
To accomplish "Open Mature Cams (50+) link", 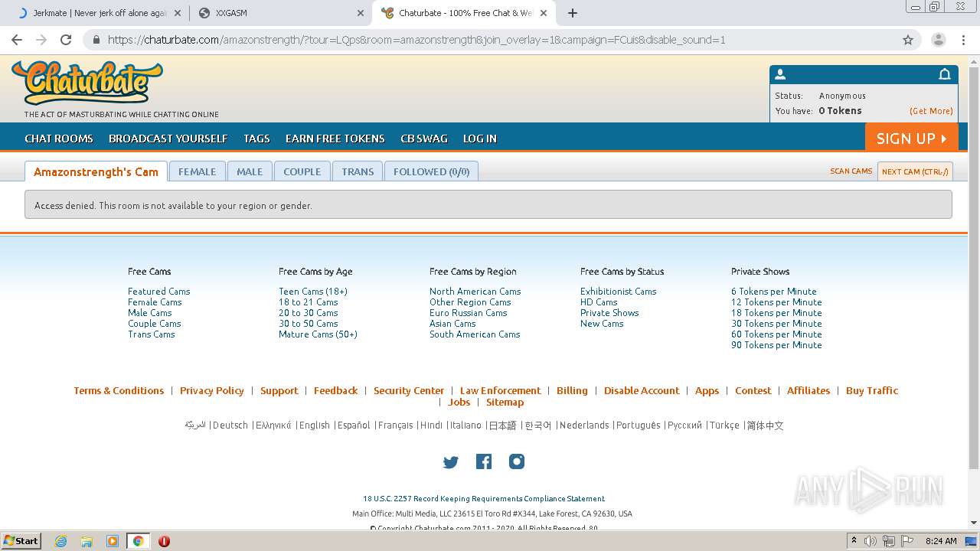I will [x=318, y=334].
